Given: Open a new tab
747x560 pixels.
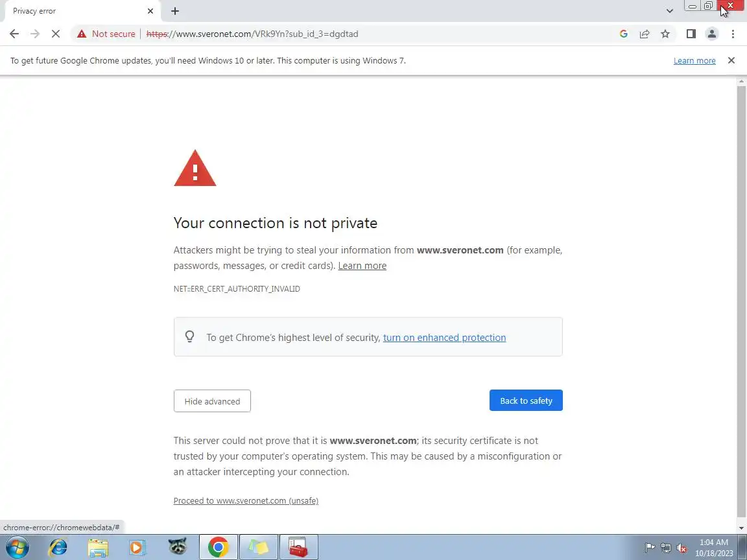Looking at the screenshot, I should pyautogui.click(x=175, y=11).
